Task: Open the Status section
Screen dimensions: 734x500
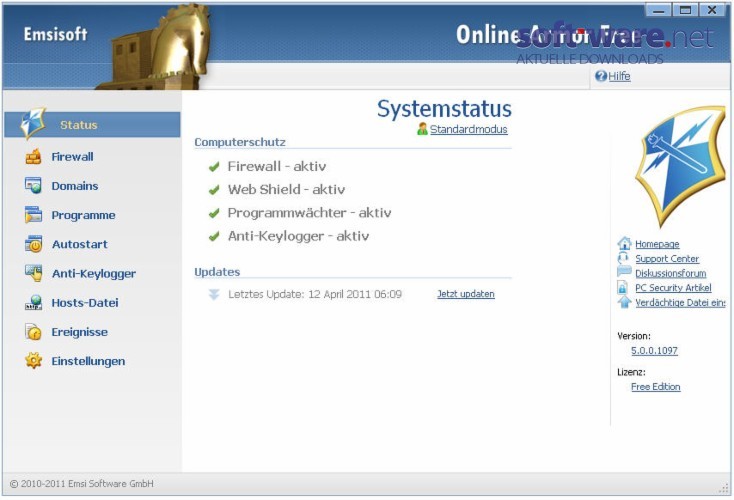Action: (92, 125)
